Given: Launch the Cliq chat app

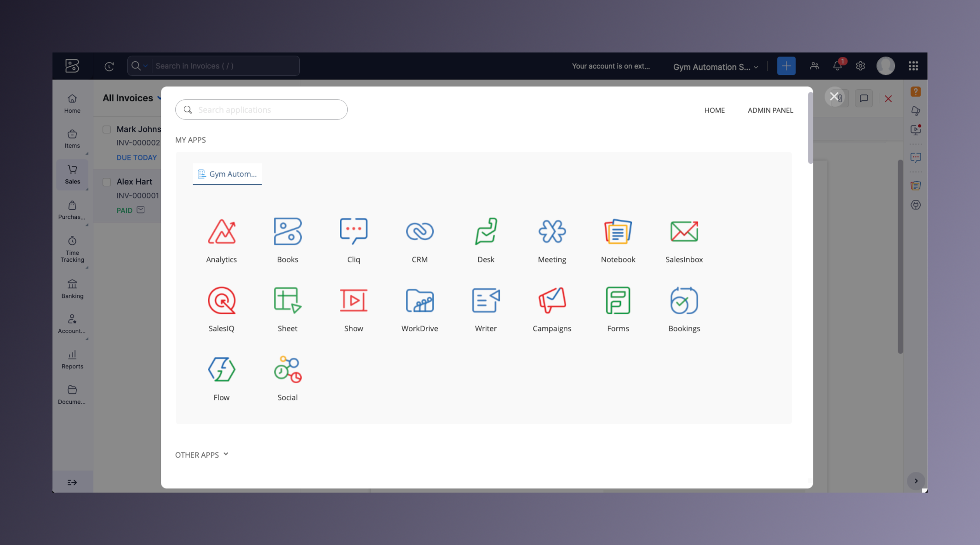Looking at the screenshot, I should coord(353,232).
